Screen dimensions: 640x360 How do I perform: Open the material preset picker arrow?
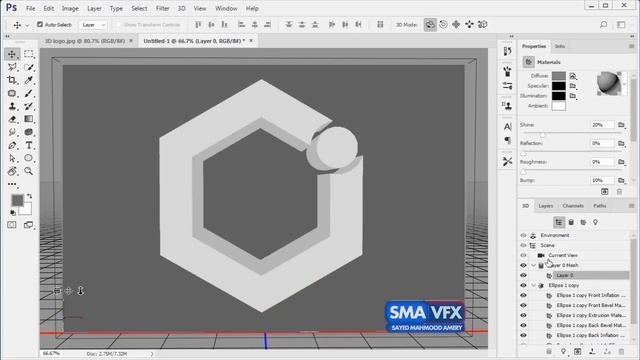624,84
